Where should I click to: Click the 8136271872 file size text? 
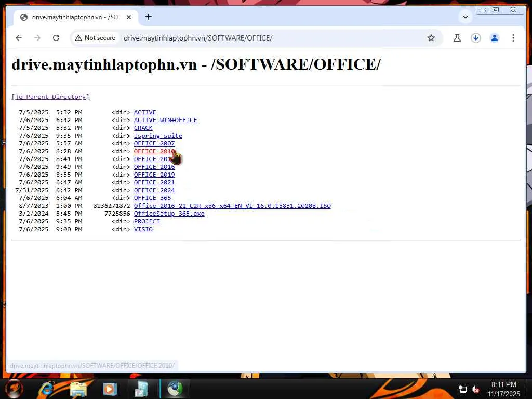click(x=112, y=206)
